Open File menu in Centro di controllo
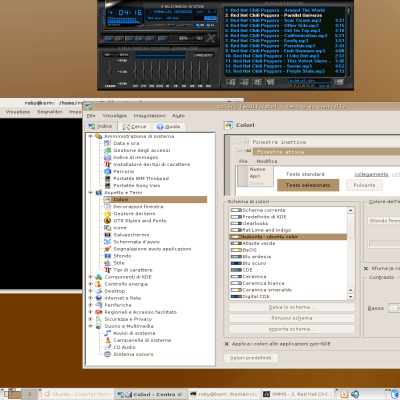This screenshot has width=400, height=400. [x=91, y=116]
